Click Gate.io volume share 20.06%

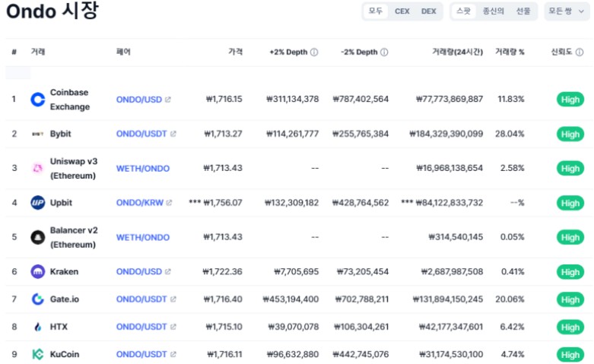510,299
